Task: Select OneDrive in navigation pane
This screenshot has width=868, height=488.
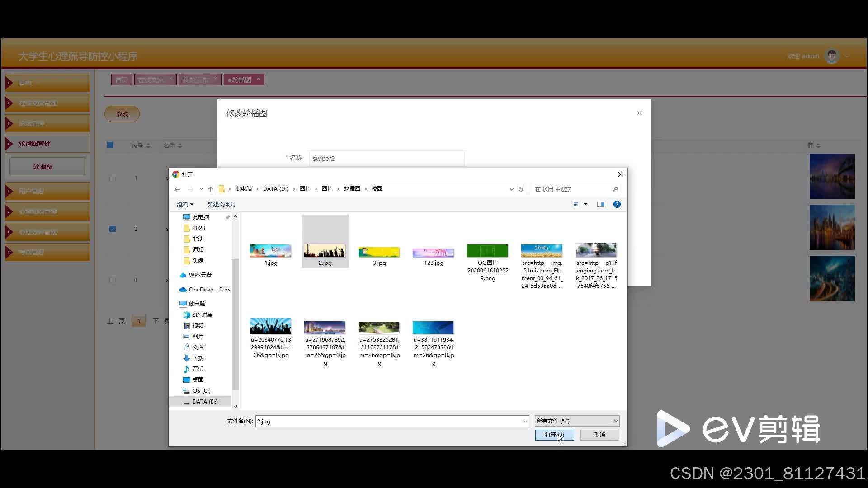Action: pyautogui.click(x=206, y=289)
